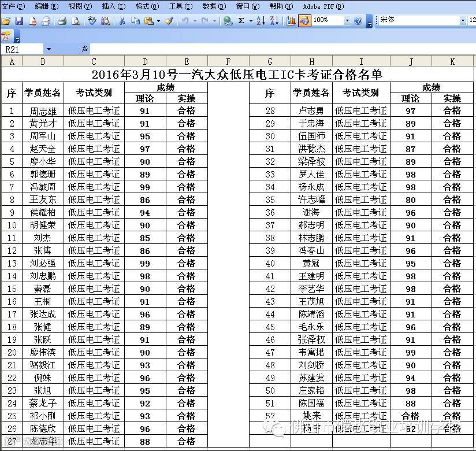Image resolution: width=476 pixels, height=451 pixels.
Task: Open the 工具(T) menu
Action: pos(181,6)
